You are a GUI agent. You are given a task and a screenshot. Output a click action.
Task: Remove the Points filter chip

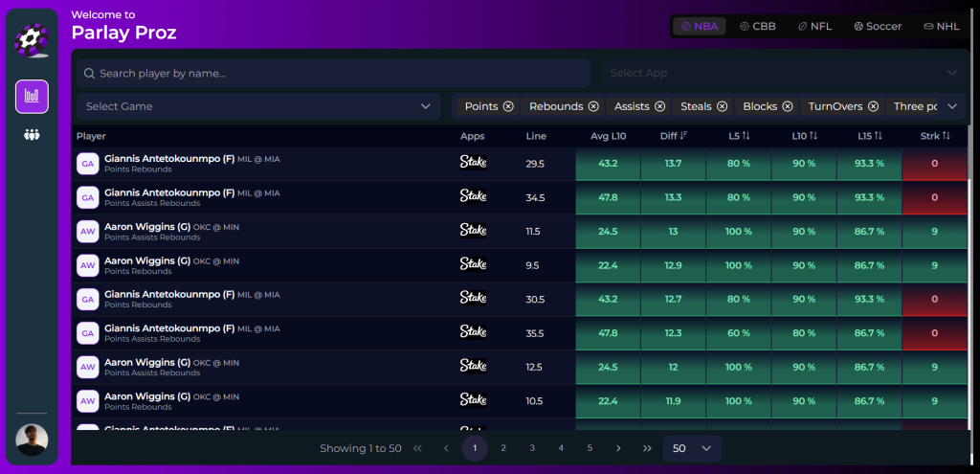pyautogui.click(x=508, y=106)
